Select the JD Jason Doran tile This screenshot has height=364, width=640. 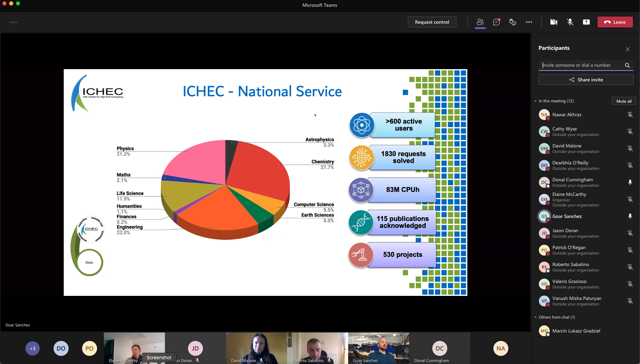[195, 348]
